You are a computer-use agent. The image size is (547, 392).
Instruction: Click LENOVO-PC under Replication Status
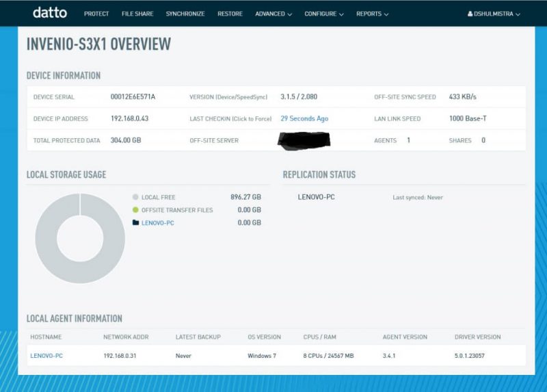coord(316,197)
